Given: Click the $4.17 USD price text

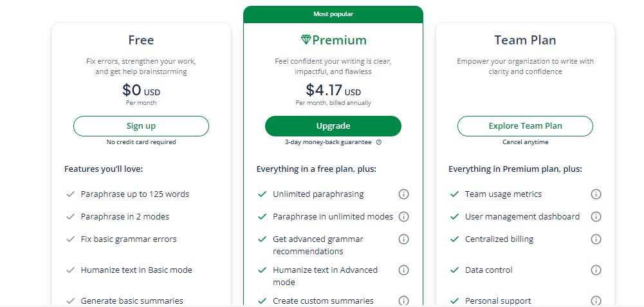Looking at the screenshot, I should point(333,90).
